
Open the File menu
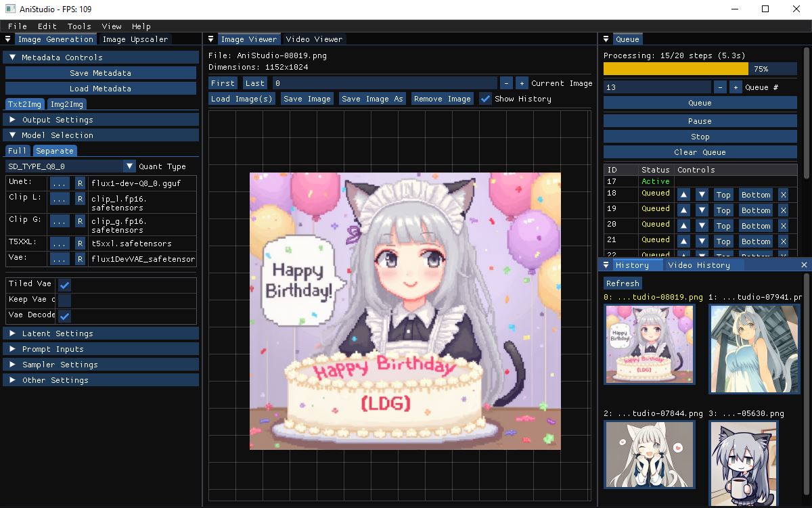tap(18, 26)
